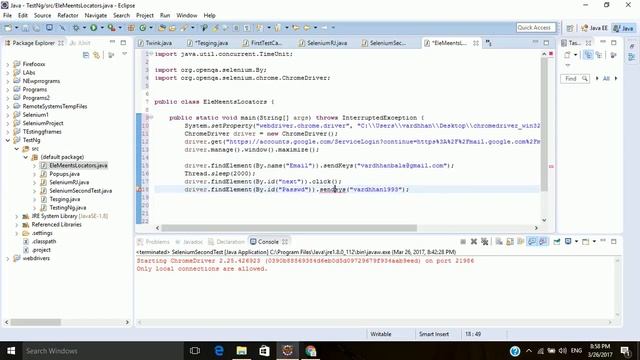This screenshot has height=360, width=640.
Task: Expand JRE System Library node
Action: (17, 216)
